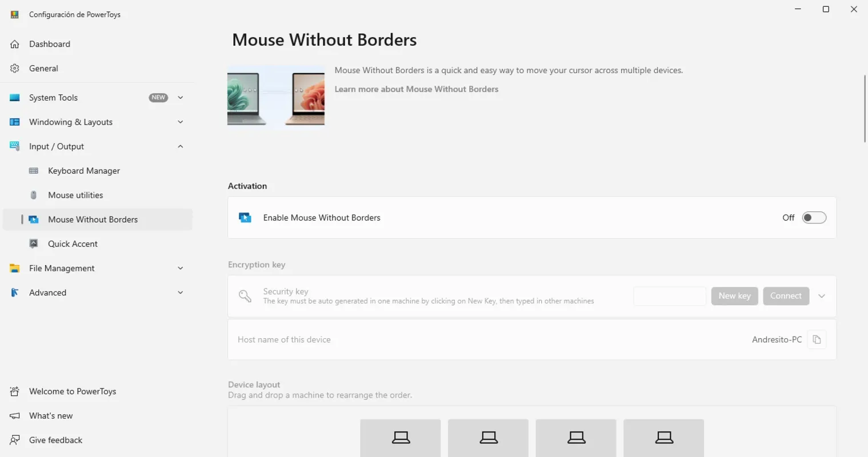Open What's new page
This screenshot has width=868, height=457.
tap(98, 416)
